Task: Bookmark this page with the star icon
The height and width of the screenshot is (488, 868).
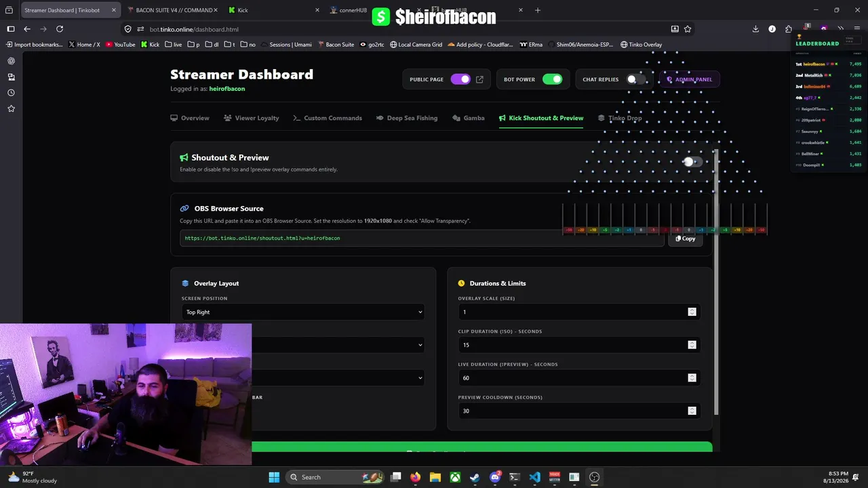Action: coord(688,29)
